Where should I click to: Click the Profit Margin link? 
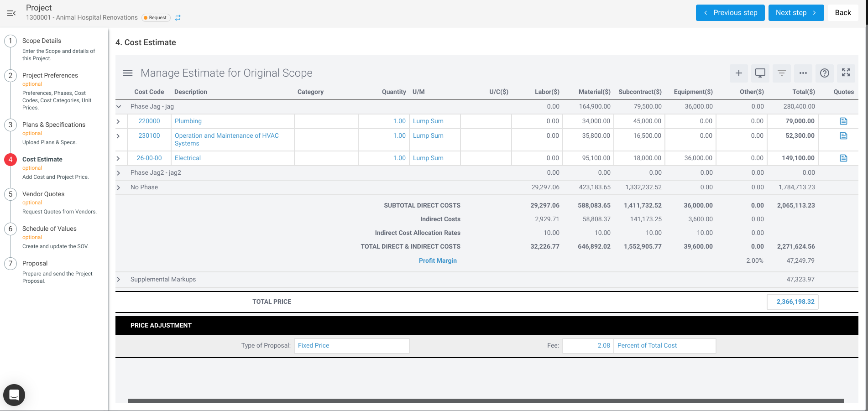click(x=438, y=260)
